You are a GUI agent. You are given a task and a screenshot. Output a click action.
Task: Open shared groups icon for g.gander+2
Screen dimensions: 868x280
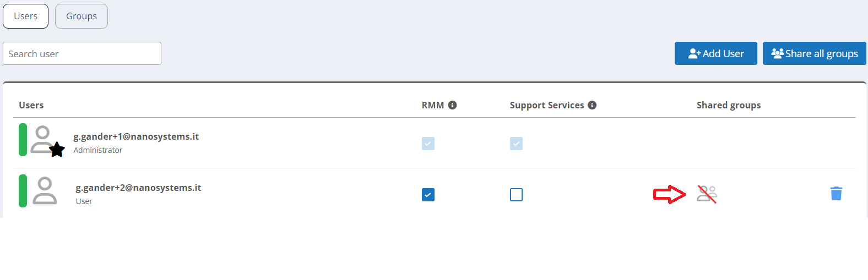(707, 194)
